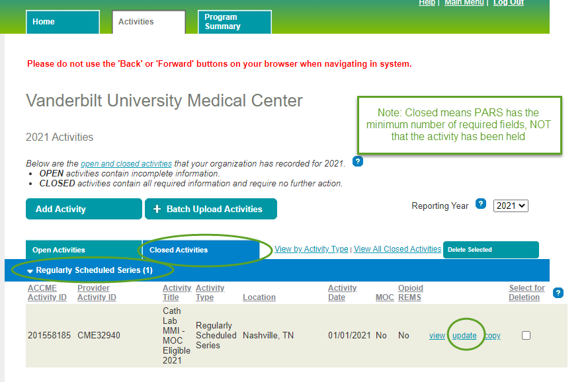Sort by Opioid REMS column header
This screenshot has width=588, height=382.
click(410, 293)
